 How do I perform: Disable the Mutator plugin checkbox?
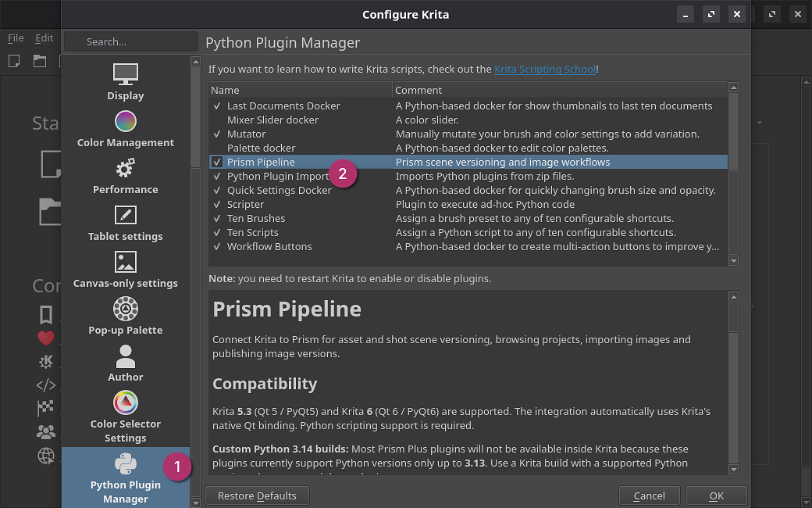(x=217, y=134)
